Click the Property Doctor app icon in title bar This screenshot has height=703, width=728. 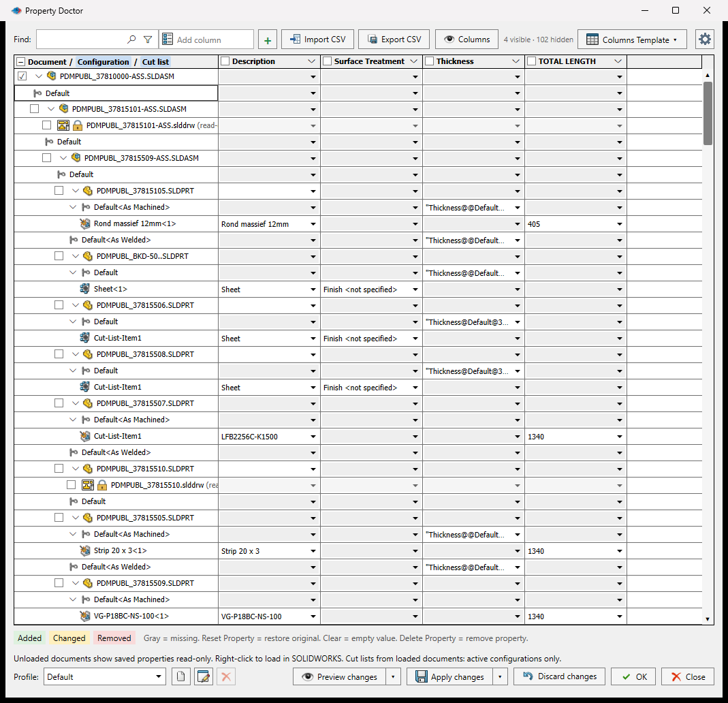(17, 10)
